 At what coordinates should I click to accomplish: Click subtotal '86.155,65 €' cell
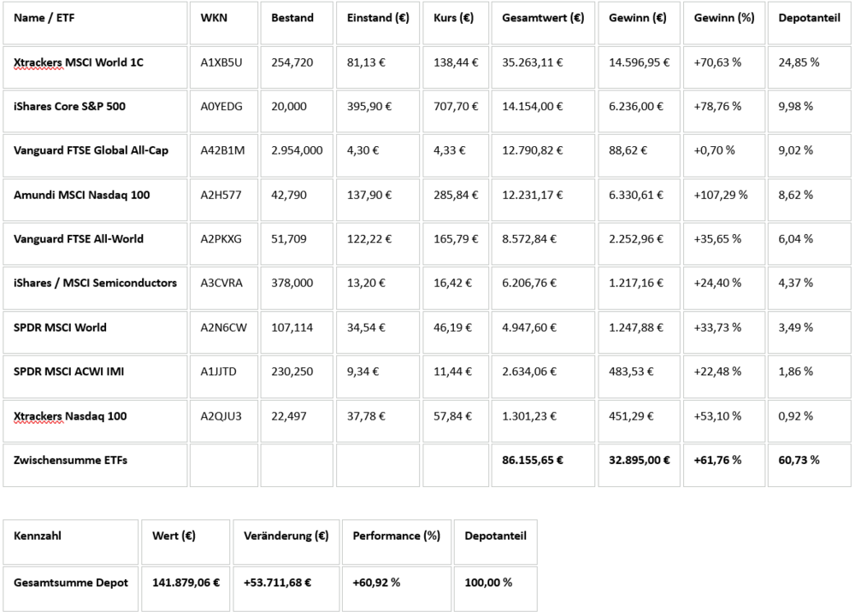point(543,466)
